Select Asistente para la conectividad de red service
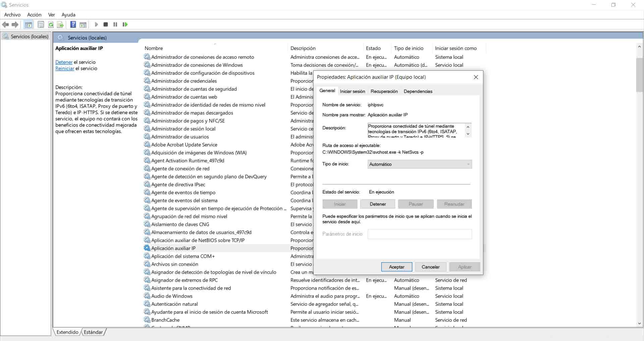This screenshot has height=341, width=644. click(x=191, y=288)
